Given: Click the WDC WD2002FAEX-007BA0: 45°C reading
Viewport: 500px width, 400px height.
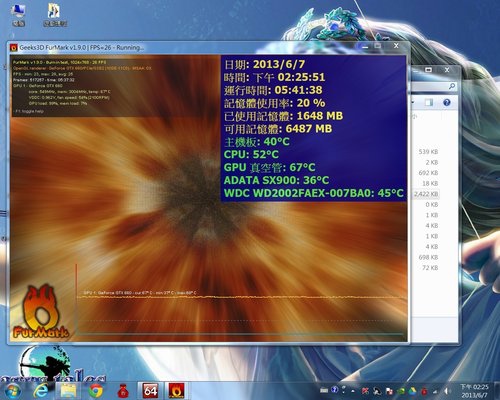Looking at the screenshot, I should coord(314,193).
